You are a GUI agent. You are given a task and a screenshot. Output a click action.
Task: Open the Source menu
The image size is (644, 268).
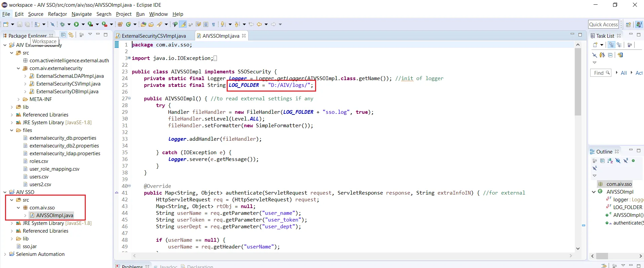(36, 14)
